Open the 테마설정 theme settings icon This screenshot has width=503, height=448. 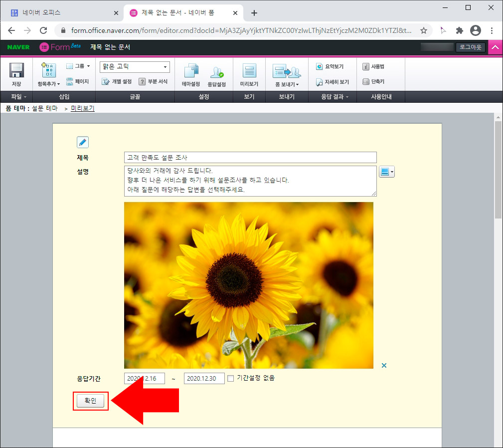click(191, 72)
